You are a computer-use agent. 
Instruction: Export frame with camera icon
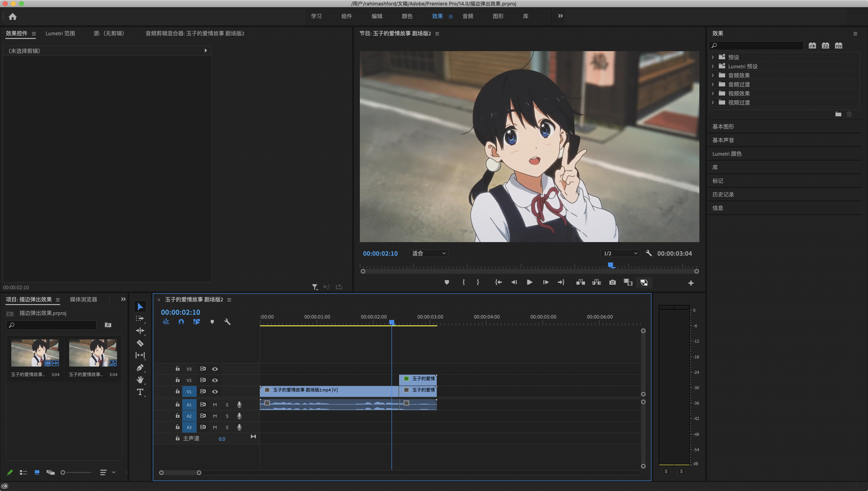pos(612,282)
